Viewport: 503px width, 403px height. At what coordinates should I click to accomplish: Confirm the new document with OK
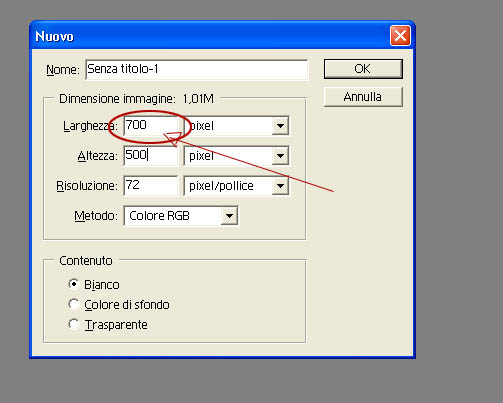coord(363,69)
